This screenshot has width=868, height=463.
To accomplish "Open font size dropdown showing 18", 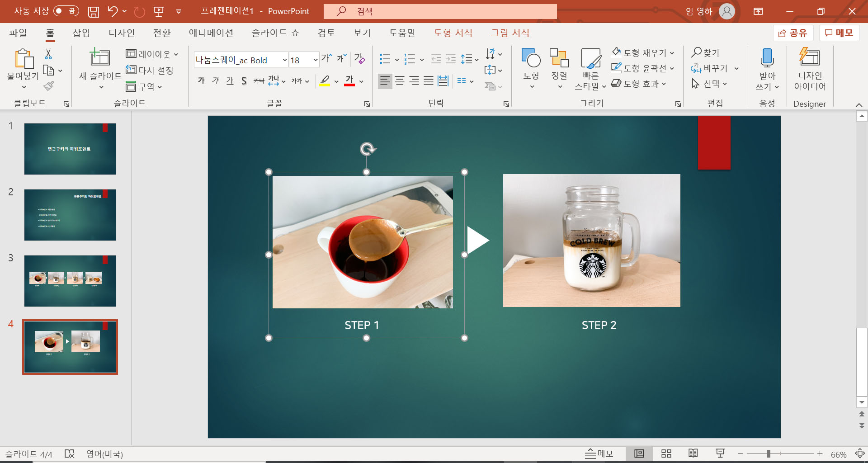I will [x=315, y=60].
